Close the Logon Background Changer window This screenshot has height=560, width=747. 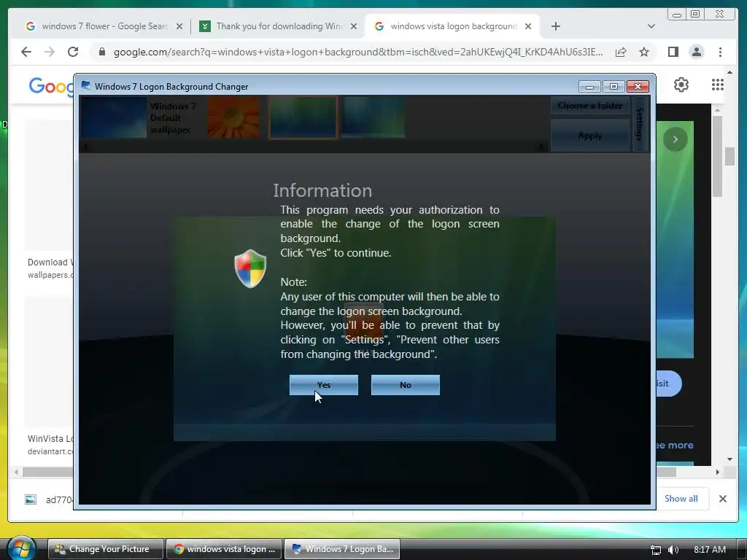pos(638,86)
